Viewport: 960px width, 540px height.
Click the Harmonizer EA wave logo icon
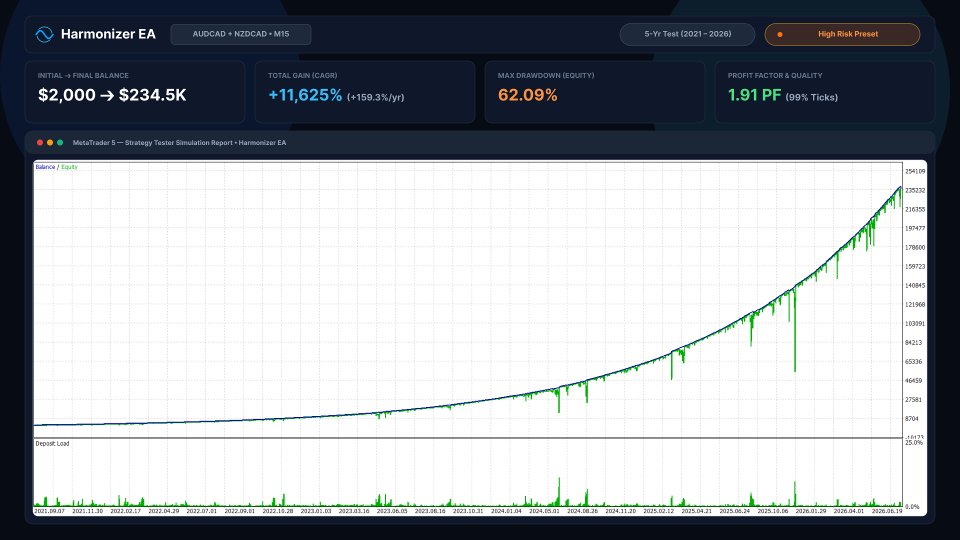44,34
